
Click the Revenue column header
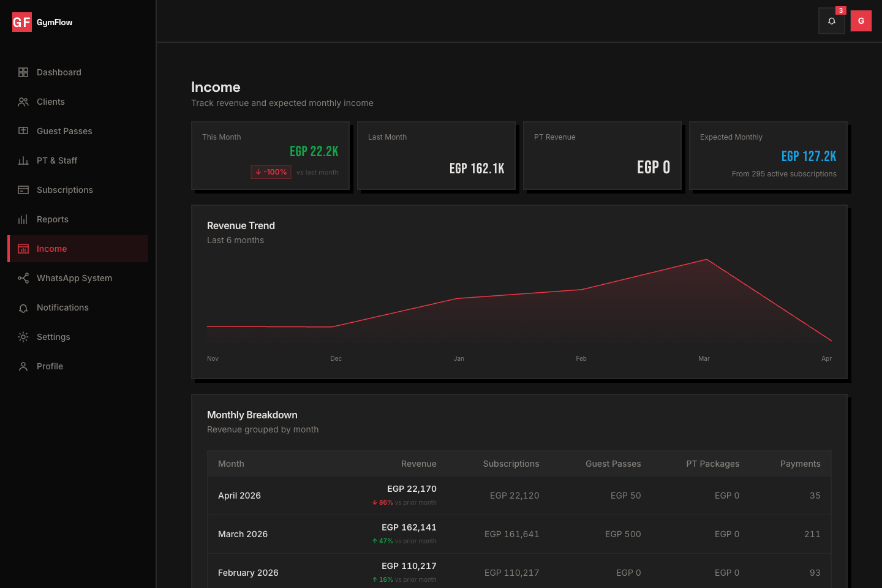418,464
